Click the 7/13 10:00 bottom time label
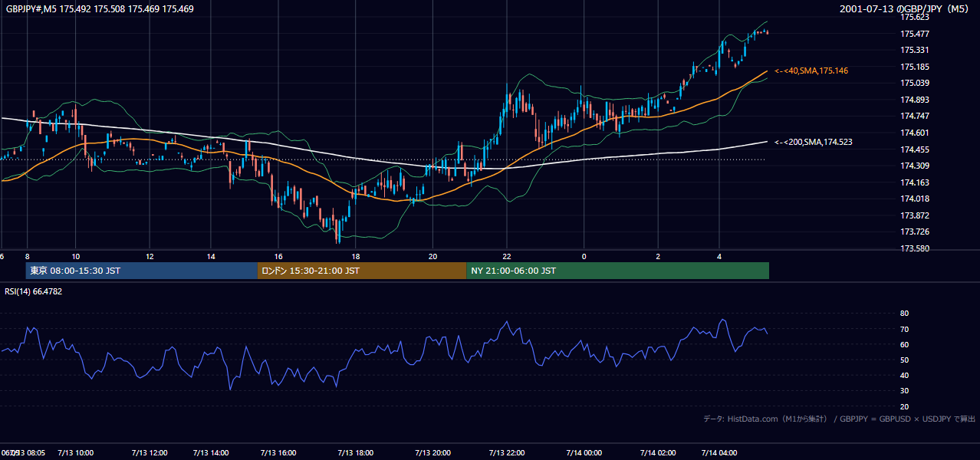 tap(76, 453)
